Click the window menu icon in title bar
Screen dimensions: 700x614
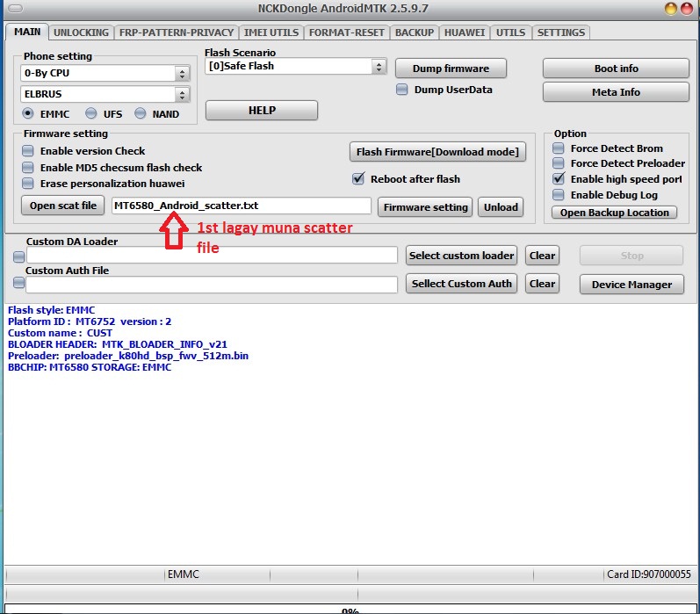tap(15, 8)
